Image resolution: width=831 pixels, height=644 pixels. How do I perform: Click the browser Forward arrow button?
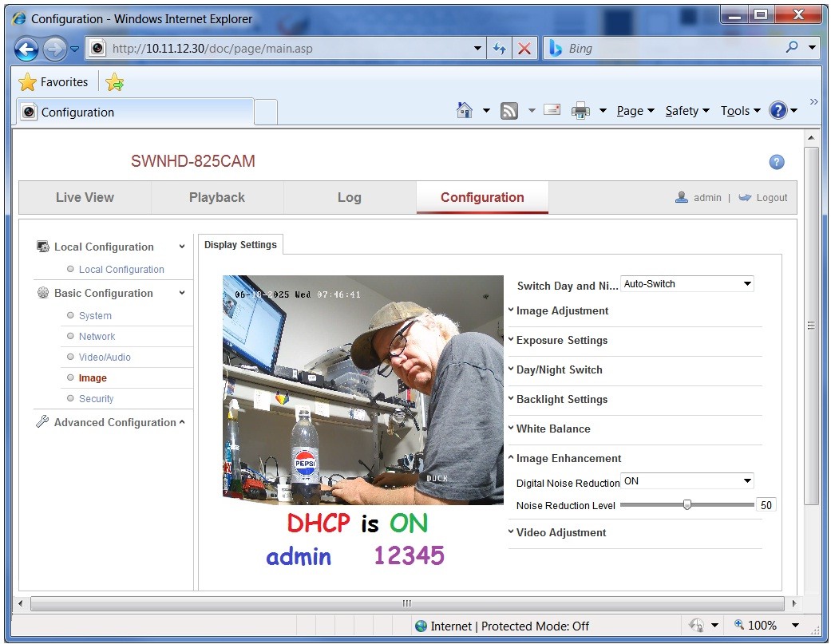point(54,49)
